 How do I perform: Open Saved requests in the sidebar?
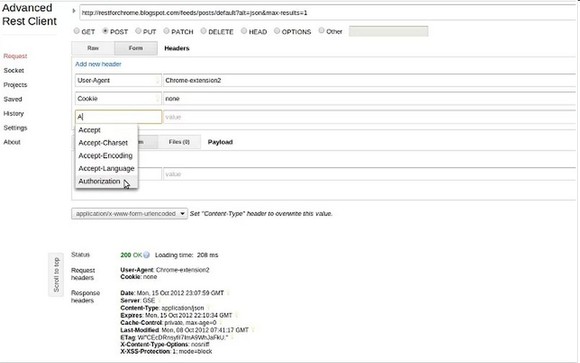tap(13, 99)
